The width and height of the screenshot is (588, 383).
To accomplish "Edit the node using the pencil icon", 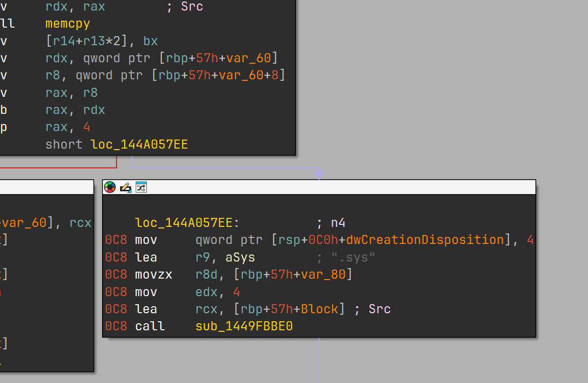I will [x=125, y=187].
